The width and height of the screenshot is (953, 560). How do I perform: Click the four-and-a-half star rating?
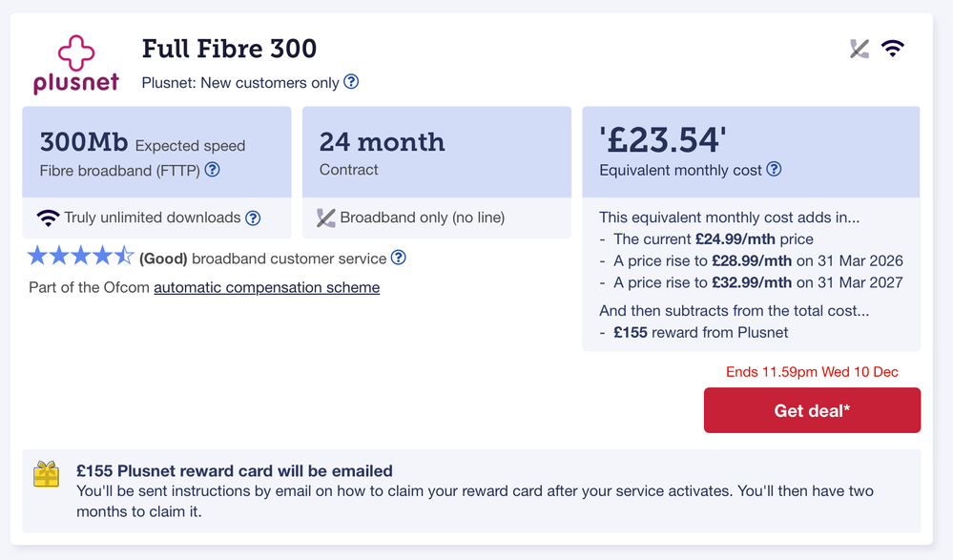click(x=81, y=257)
